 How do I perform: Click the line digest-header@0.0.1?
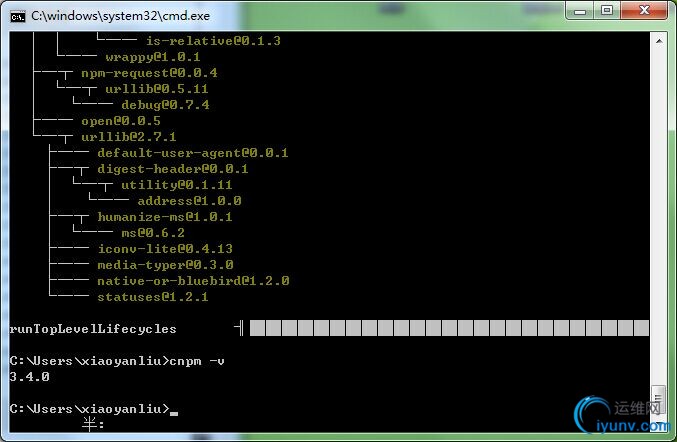(x=173, y=169)
